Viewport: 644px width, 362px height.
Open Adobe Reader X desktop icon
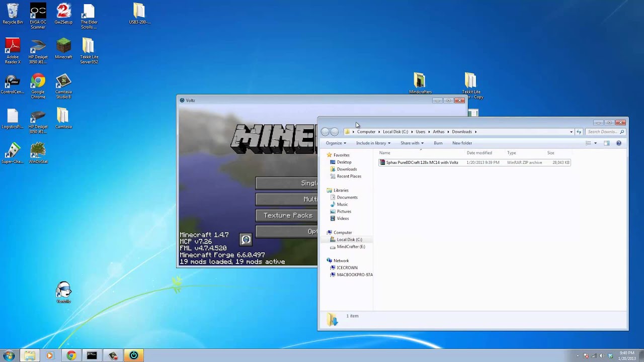[x=13, y=51]
